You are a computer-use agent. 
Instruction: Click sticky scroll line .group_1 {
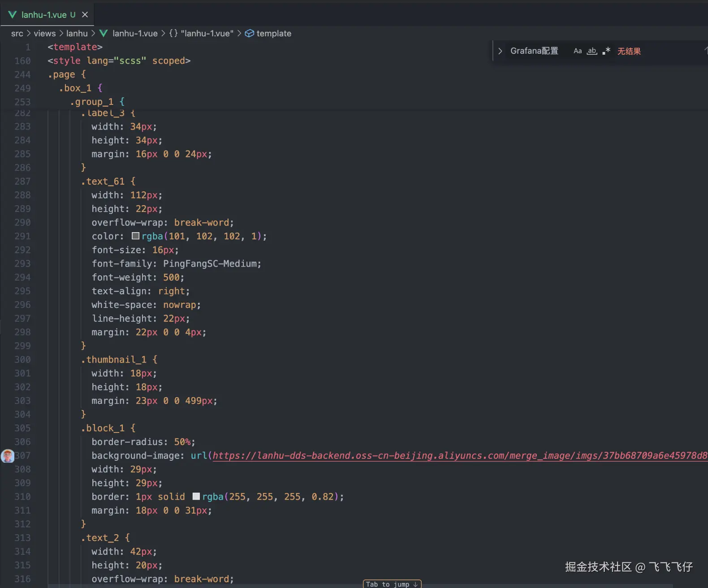pos(97,102)
